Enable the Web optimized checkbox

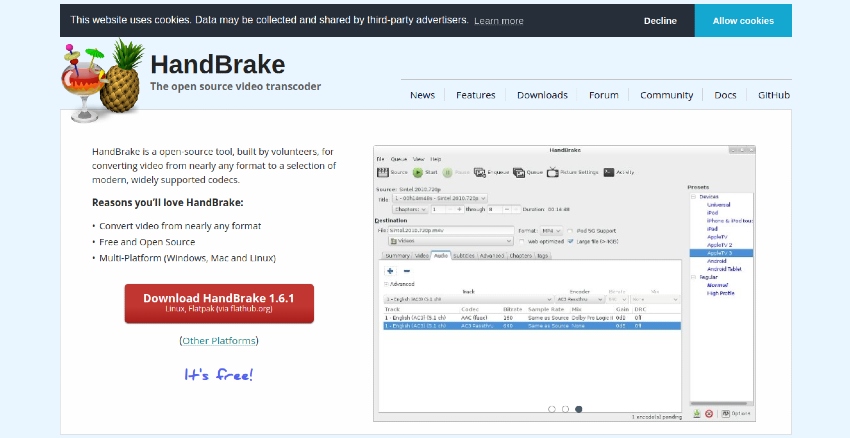coord(521,242)
